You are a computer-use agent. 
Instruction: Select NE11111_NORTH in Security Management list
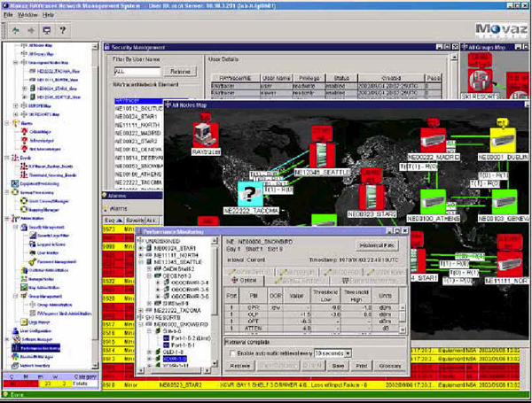click(138, 125)
